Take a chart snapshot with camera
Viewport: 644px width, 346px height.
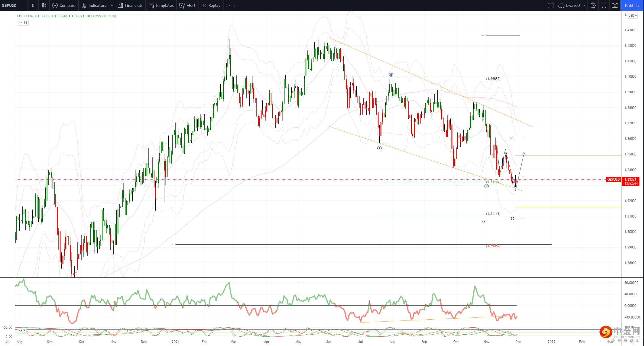615,5
